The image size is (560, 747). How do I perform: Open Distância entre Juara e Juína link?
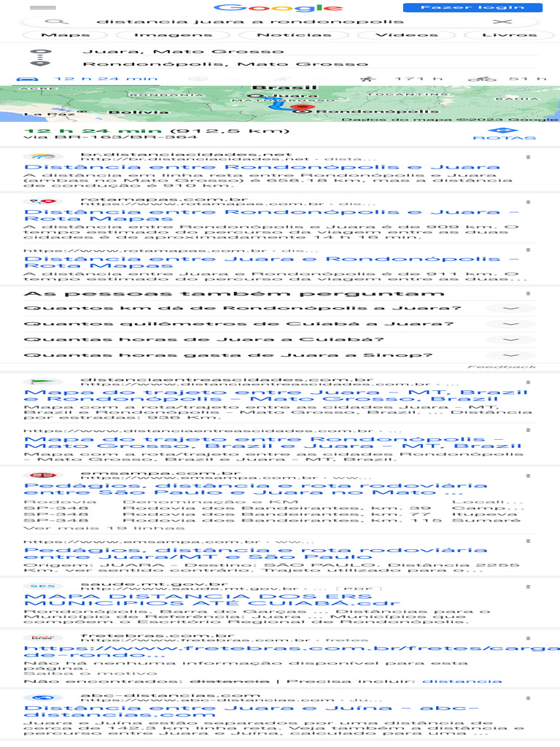(x=251, y=711)
